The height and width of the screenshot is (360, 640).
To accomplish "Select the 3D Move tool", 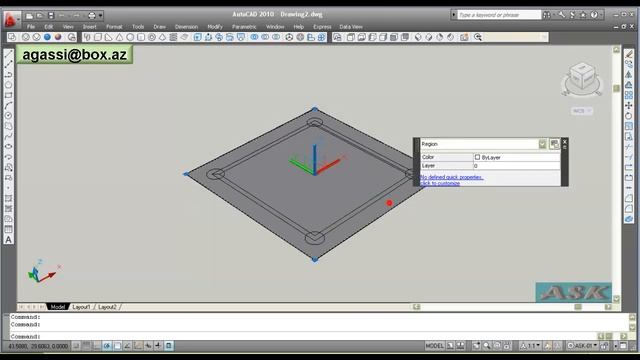I will tap(289, 37).
